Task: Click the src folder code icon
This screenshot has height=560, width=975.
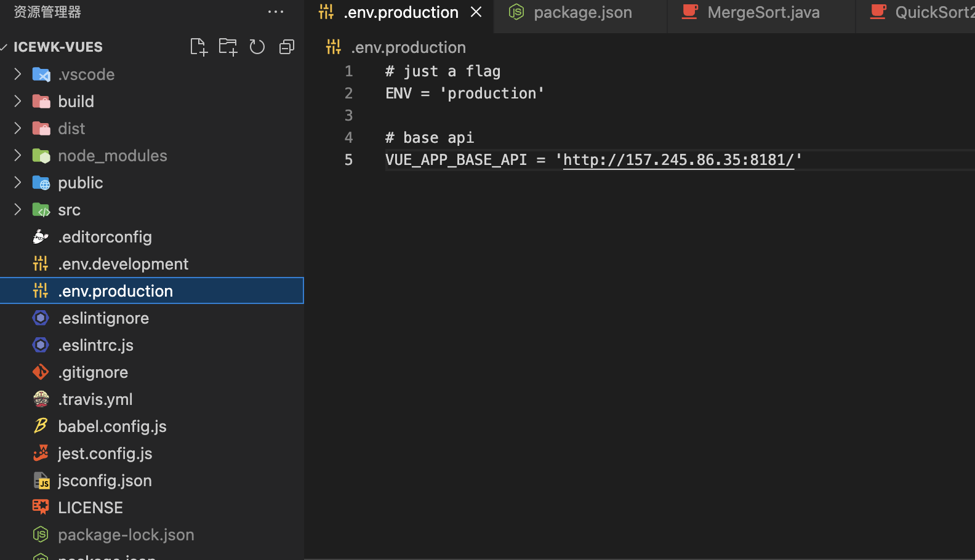Action: click(x=41, y=210)
